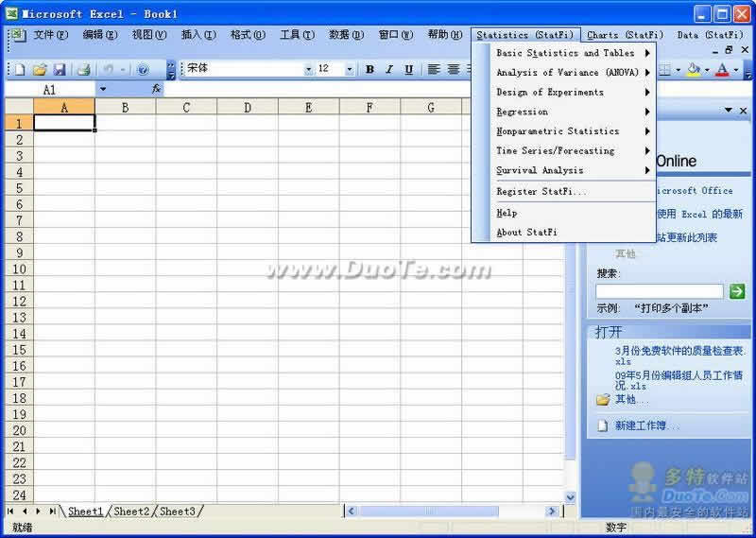Toggle Italic formatting

click(x=389, y=69)
